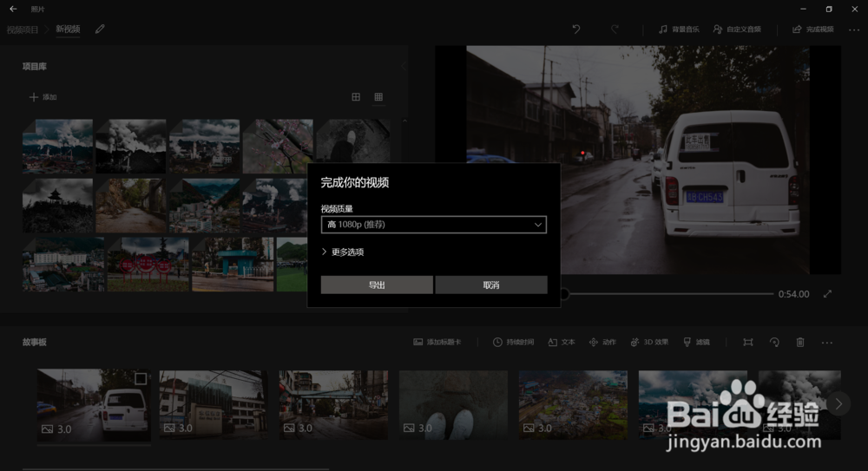Collapse the project library panel
The image size is (868, 471).
[x=404, y=67]
